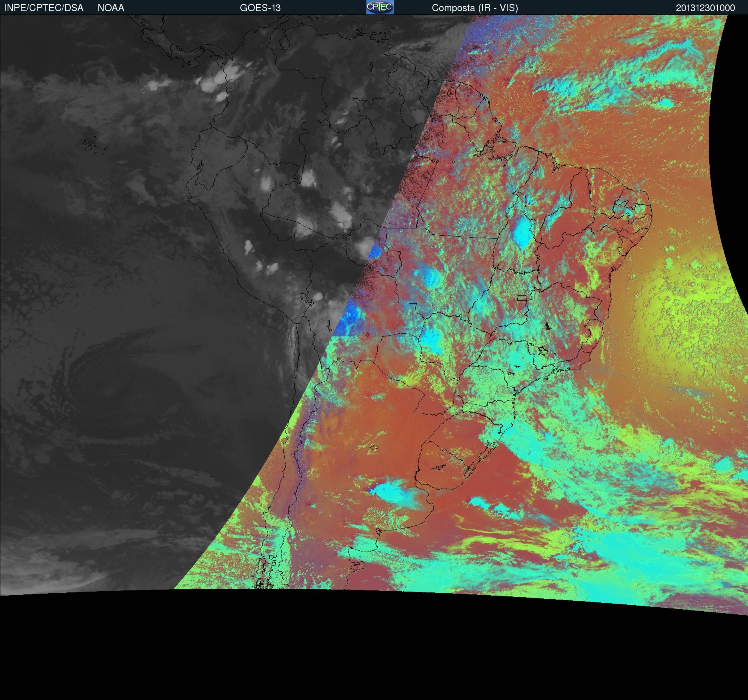Click the 201312301000 timestamp
This screenshot has width=748, height=700.
(x=706, y=8)
